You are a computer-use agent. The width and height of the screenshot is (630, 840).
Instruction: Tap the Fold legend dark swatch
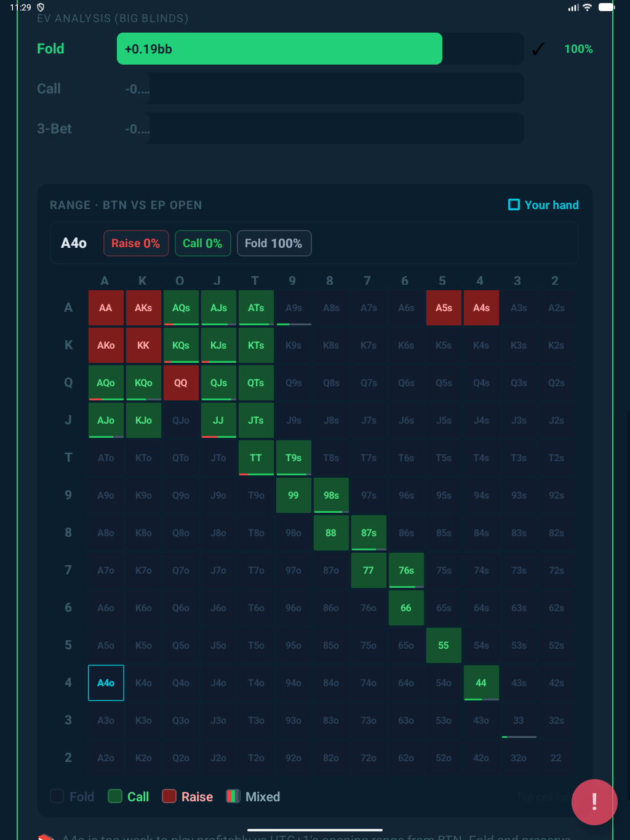coord(57,796)
